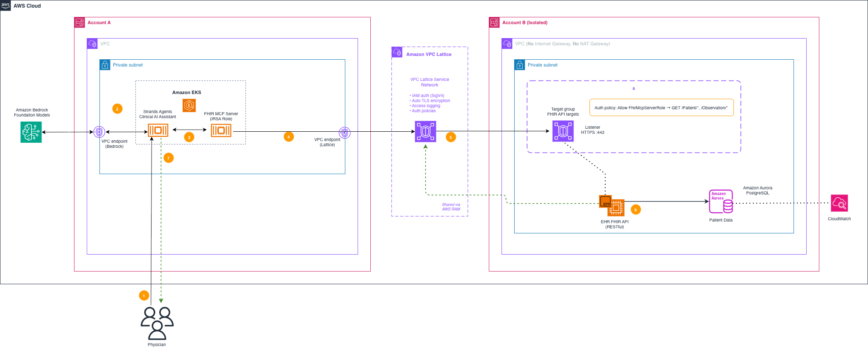The height and width of the screenshot is (352, 868).
Task: Select the 'VPC endpoint (Lattice)' label
Action: pyautogui.click(x=327, y=142)
